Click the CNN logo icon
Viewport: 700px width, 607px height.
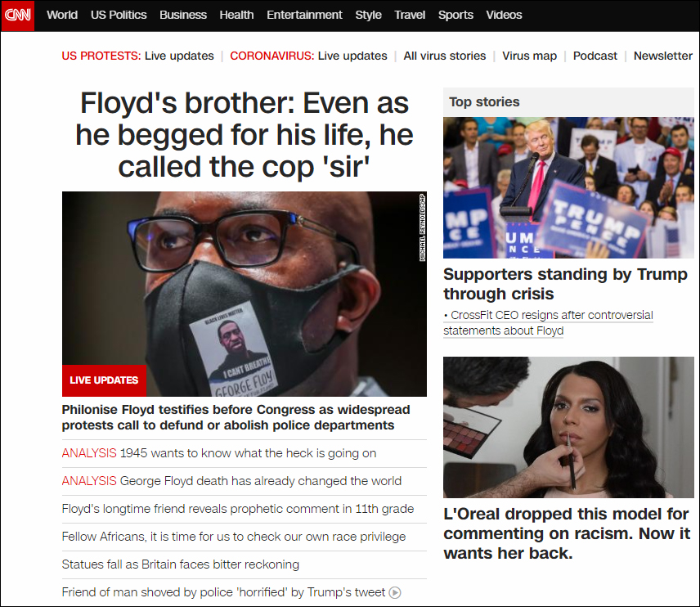17,16
